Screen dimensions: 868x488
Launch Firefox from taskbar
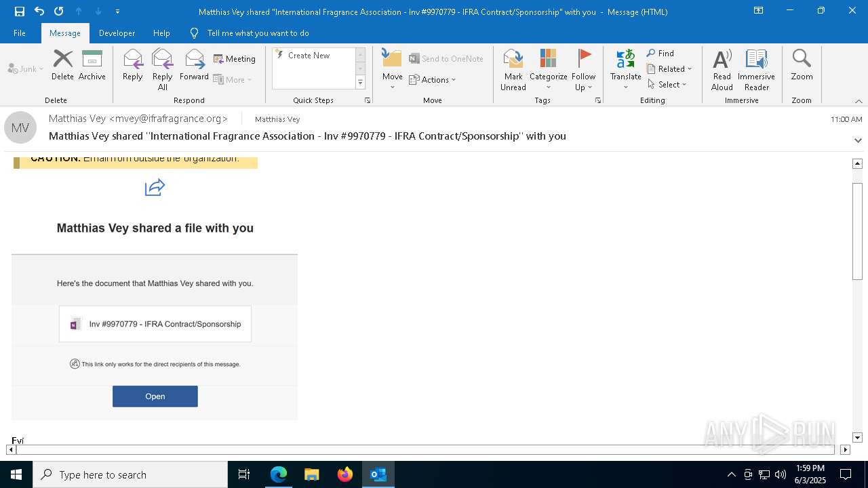click(x=345, y=474)
